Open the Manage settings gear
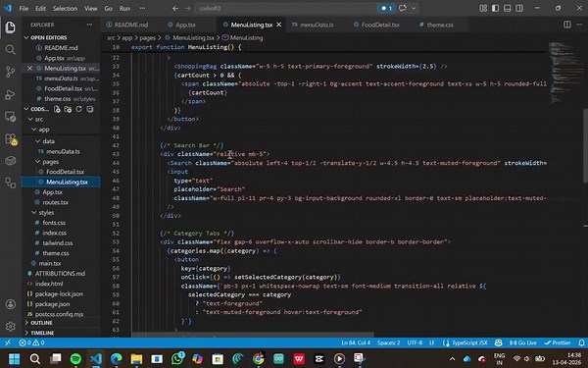The width and height of the screenshot is (588, 368). click(10, 326)
